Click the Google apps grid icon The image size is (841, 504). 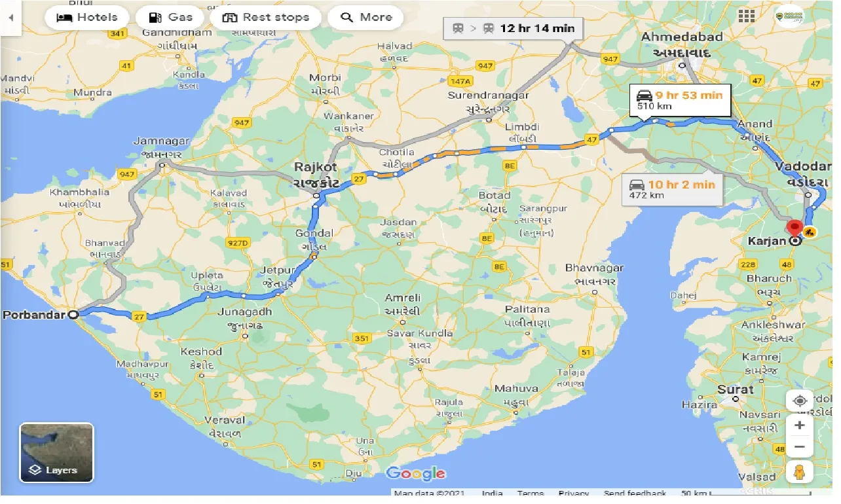coord(746,16)
